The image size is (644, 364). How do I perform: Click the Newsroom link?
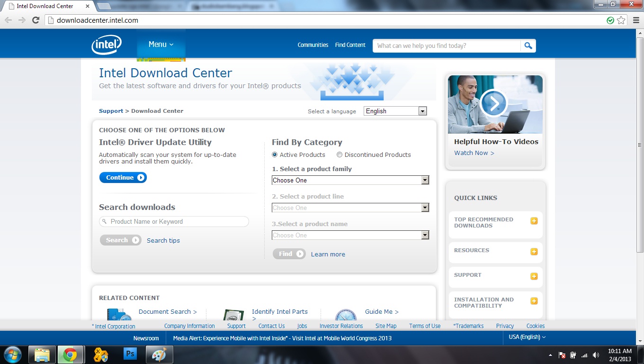click(146, 338)
